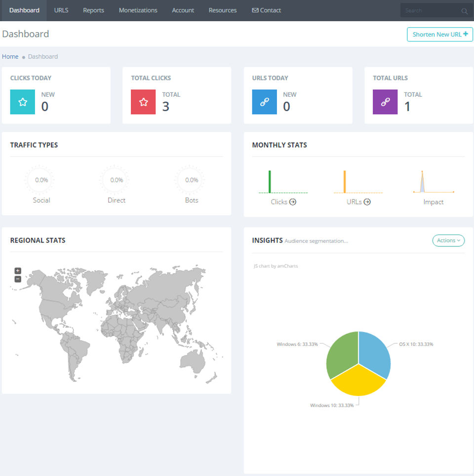Select Resources in the navigation bar
This screenshot has width=474, height=476.
[x=223, y=10]
